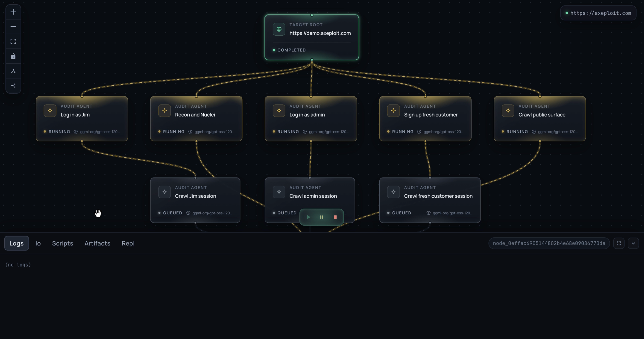Select the Repl tab
The image size is (644, 339).
128,243
